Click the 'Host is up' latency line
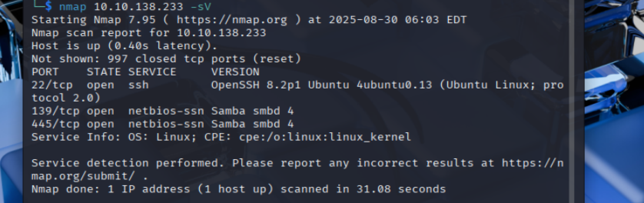The height and width of the screenshot is (203, 644). (124, 46)
